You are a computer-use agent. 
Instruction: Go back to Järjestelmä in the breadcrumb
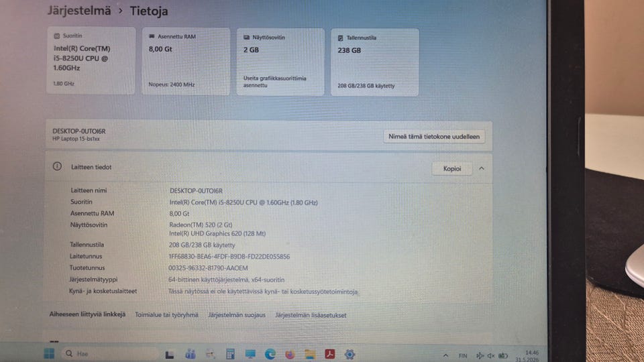pos(79,11)
